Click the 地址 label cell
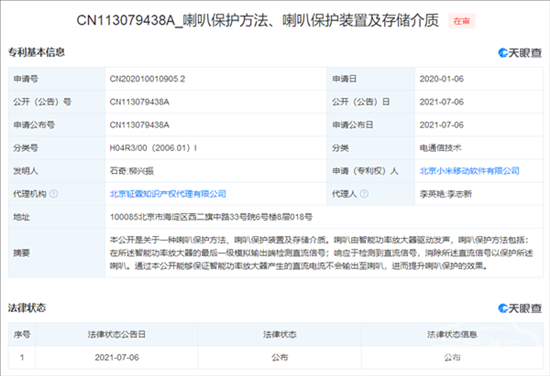550x376 pixels. click(57, 217)
